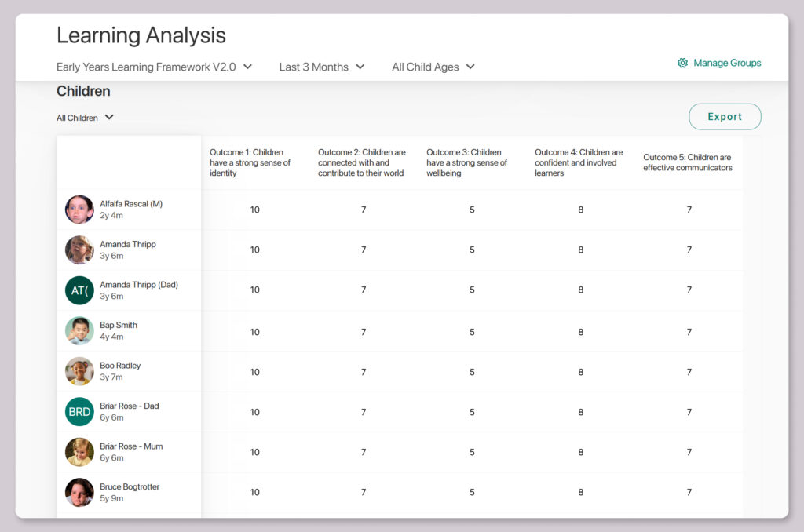Click Boo Radley's Outcome 5 value 7
The width and height of the screenshot is (804, 532).
(689, 372)
